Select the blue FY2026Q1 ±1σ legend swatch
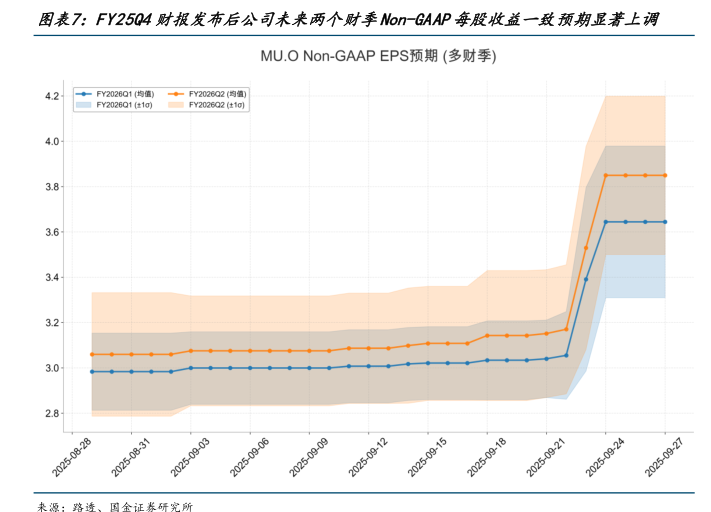The image size is (711, 512). [84, 104]
